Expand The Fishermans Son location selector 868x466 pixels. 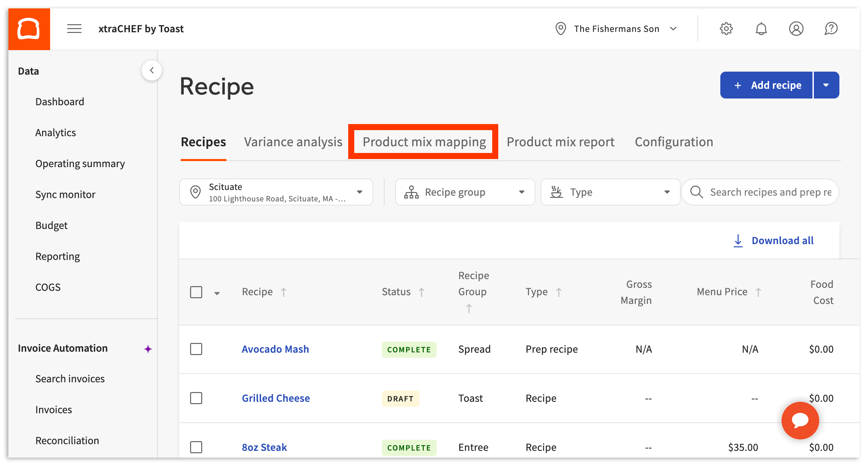pos(617,29)
